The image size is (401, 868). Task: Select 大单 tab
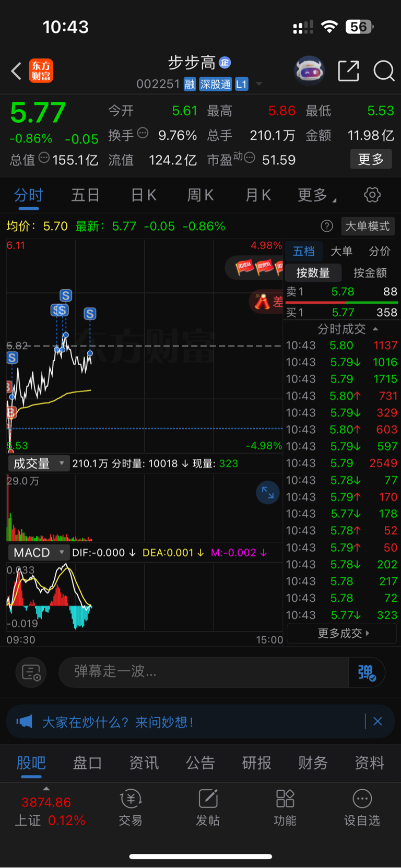(341, 252)
